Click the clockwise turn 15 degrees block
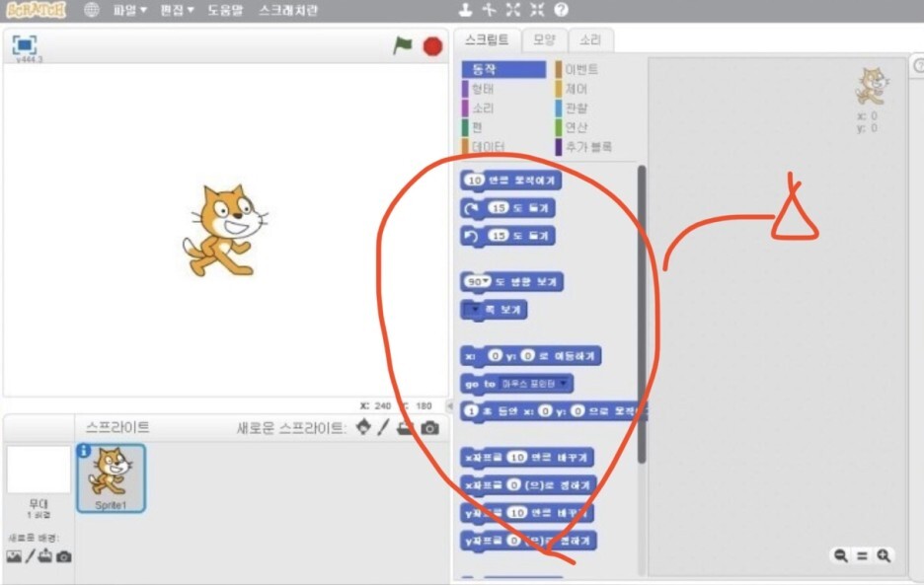This screenshot has height=585, width=924. [x=507, y=208]
